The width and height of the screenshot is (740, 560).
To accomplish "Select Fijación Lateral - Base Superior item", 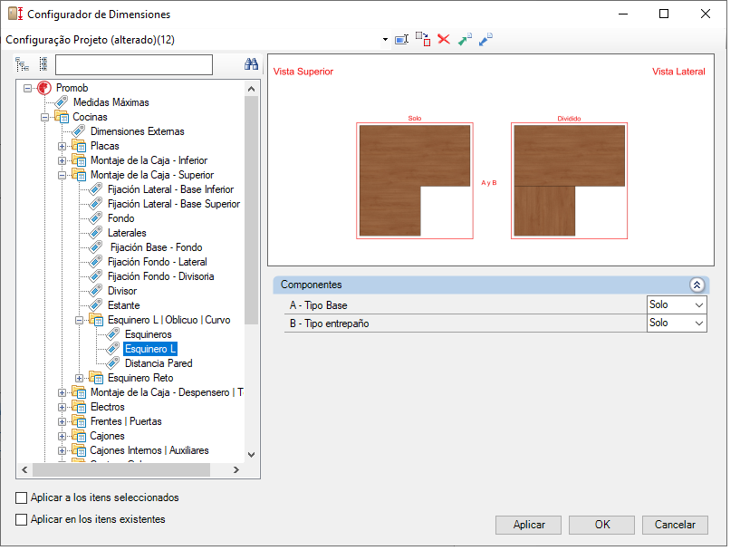I will 174,204.
